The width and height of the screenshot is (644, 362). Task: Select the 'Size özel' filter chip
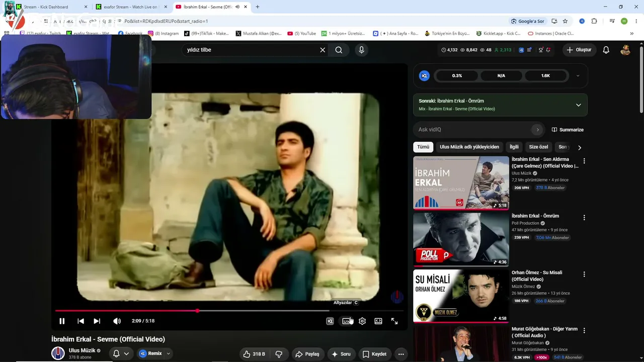pos(538,147)
